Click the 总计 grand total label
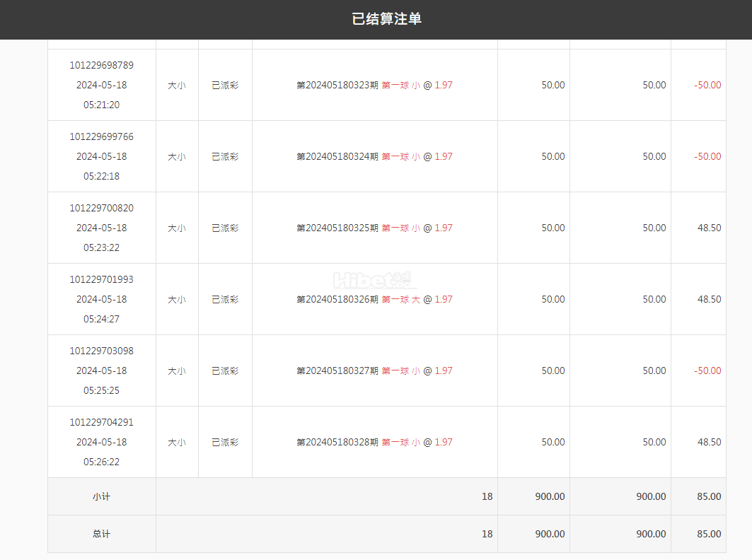Image resolution: width=752 pixels, height=560 pixels. point(102,534)
